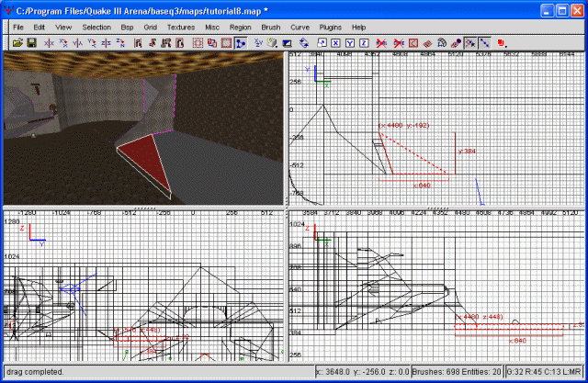Screen dimensions: 588x383
Task: Click the free scale icon
Action: coord(322,43)
